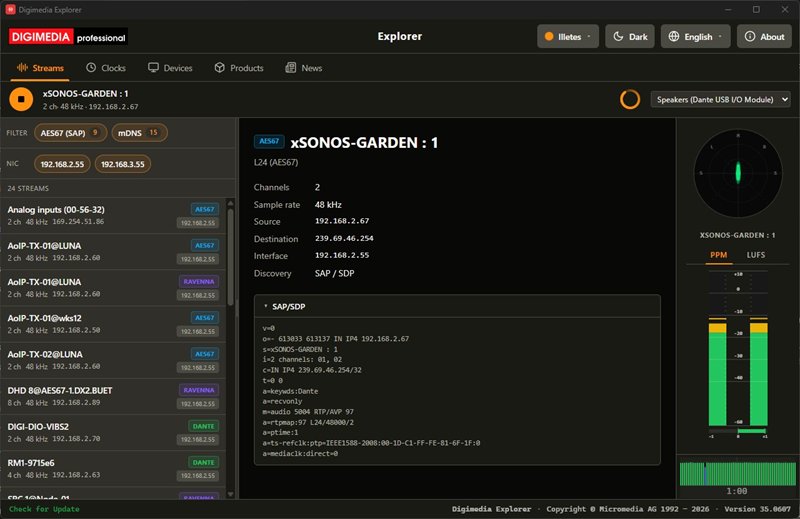Select the LUFS meter tab

[756, 255]
